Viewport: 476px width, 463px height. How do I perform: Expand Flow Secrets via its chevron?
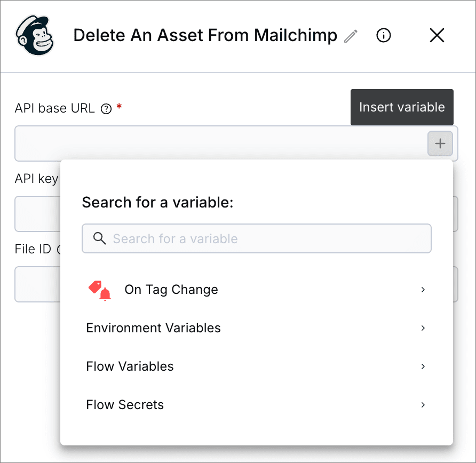[423, 405]
